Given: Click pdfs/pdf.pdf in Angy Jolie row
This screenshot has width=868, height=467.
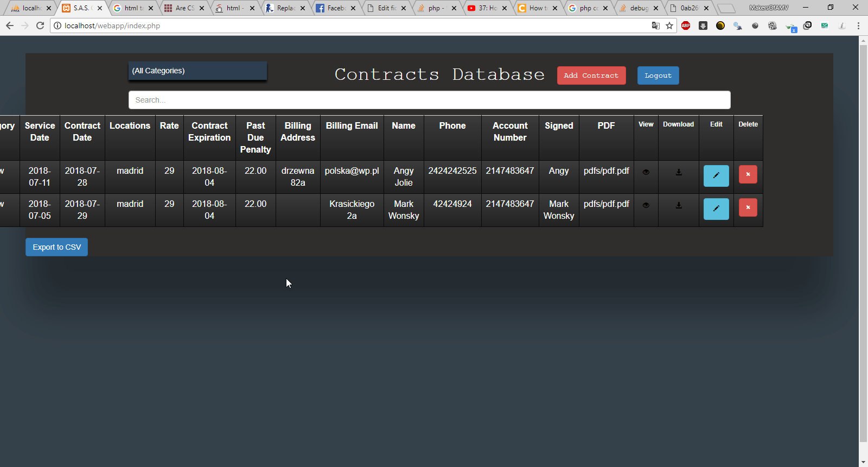Looking at the screenshot, I should click(606, 171).
